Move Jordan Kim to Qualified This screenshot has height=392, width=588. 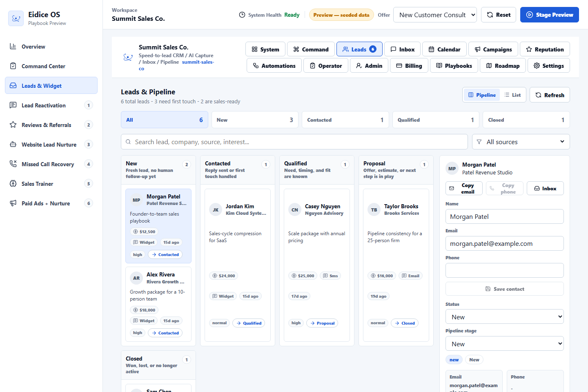[x=249, y=323]
